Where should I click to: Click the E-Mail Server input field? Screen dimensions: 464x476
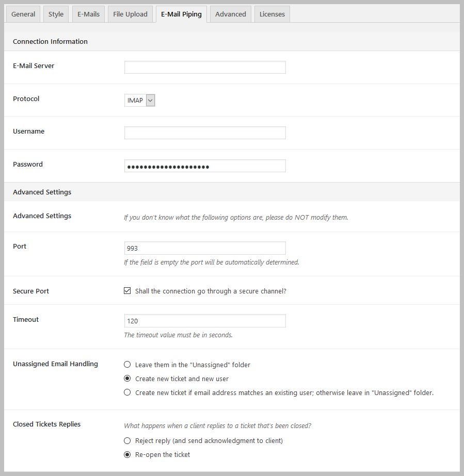[x=204, y=67]
